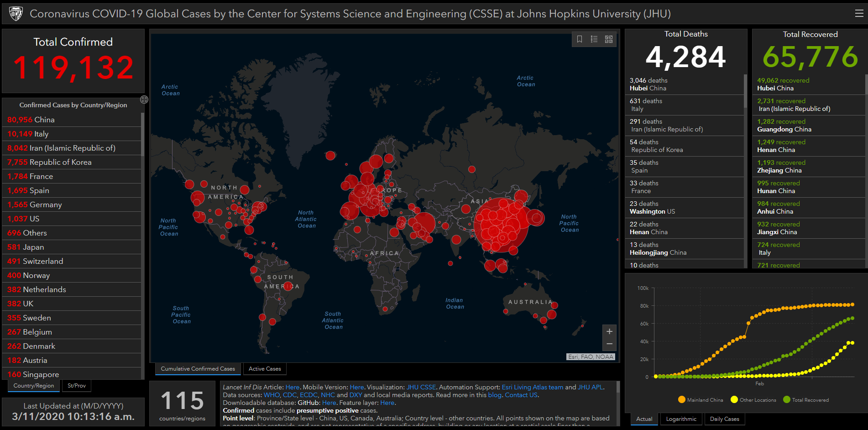Screen dimensions: 868x430
Task: Select 400 Norway row
Action: click(x=72, y=275)
